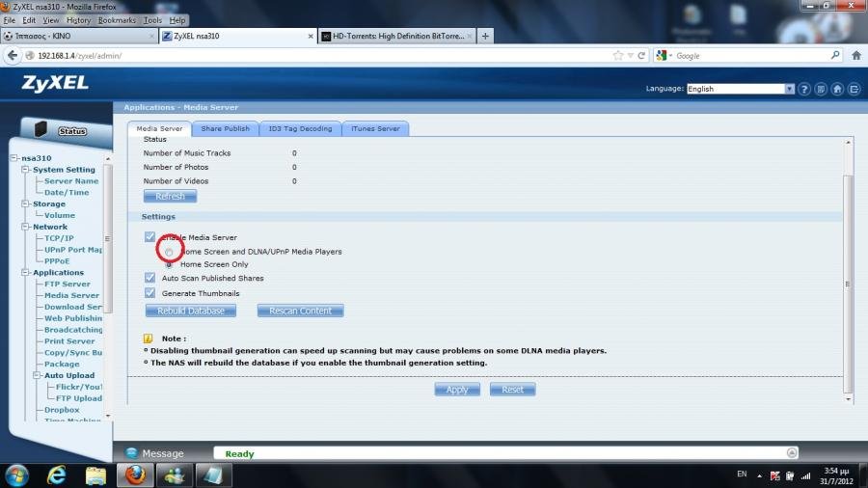Open the Language dropdown
Screen dimensions: 868x488
(x=740, y=89)
